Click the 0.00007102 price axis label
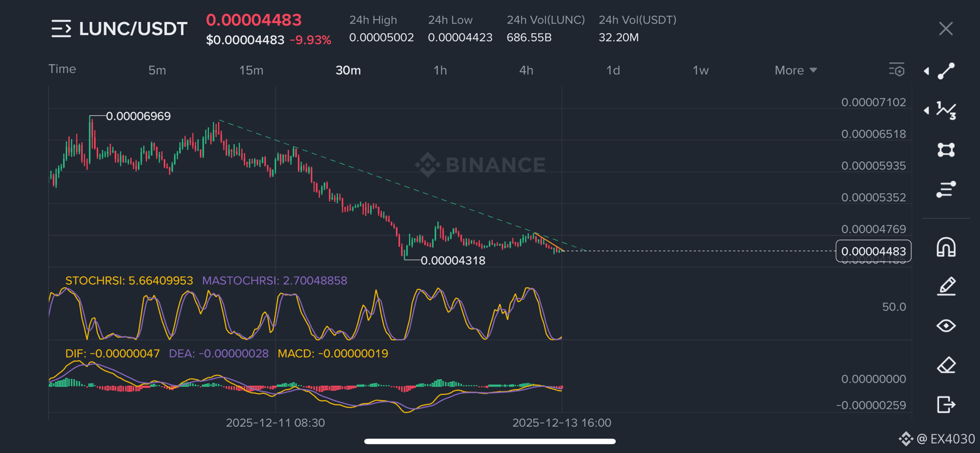Viewport: 980px width, 453px height. pos(873,102)
